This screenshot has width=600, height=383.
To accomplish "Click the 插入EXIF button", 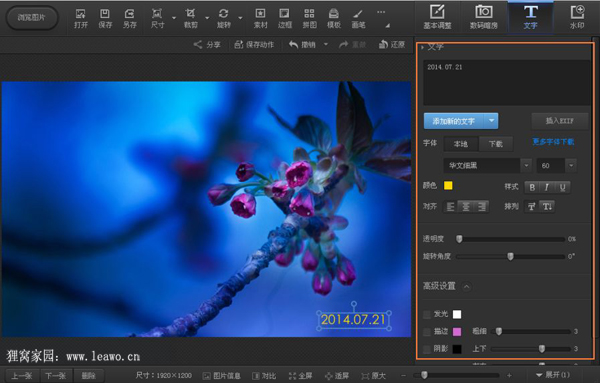I will (560, 121).
